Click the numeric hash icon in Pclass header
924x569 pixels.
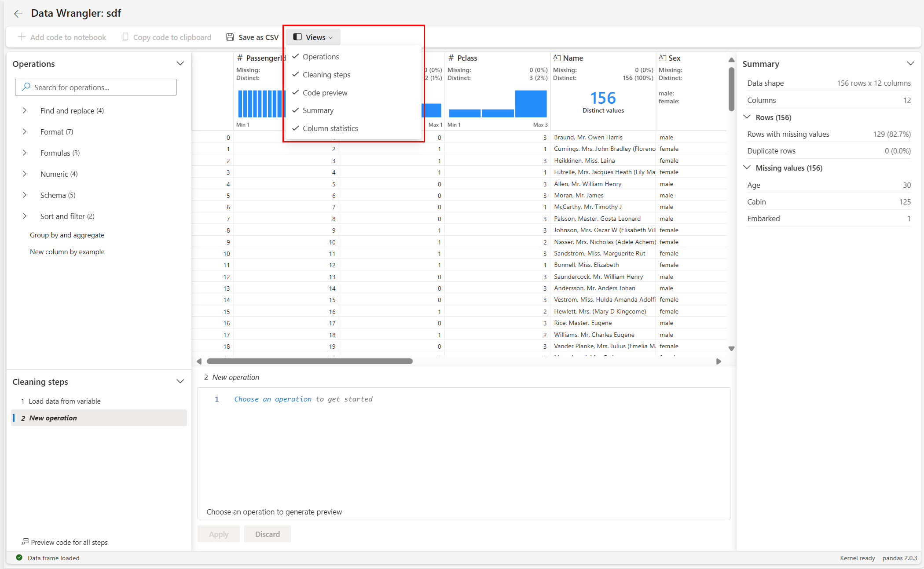[451, 58]
